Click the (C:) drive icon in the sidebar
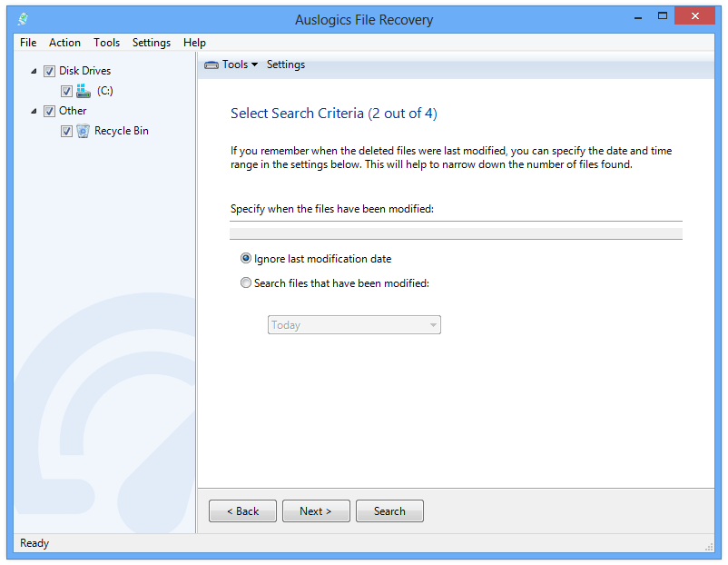This screenshot has width=728, height=565. tap(84, 91)
